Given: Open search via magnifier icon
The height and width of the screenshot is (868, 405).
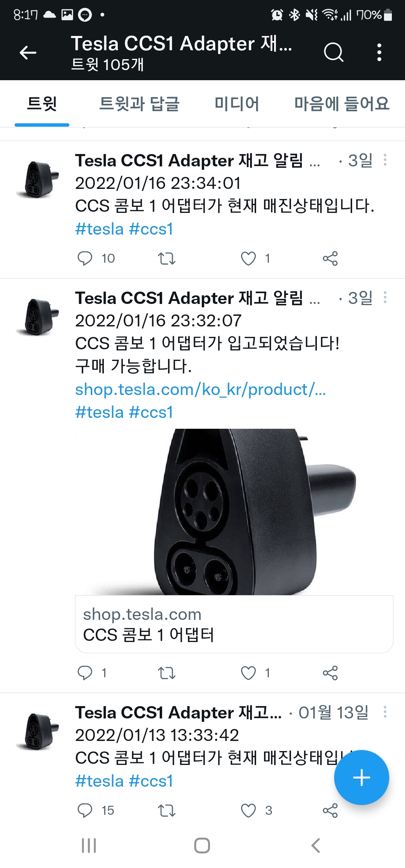Looking at the screenshot, I should [x=334, y=52].
